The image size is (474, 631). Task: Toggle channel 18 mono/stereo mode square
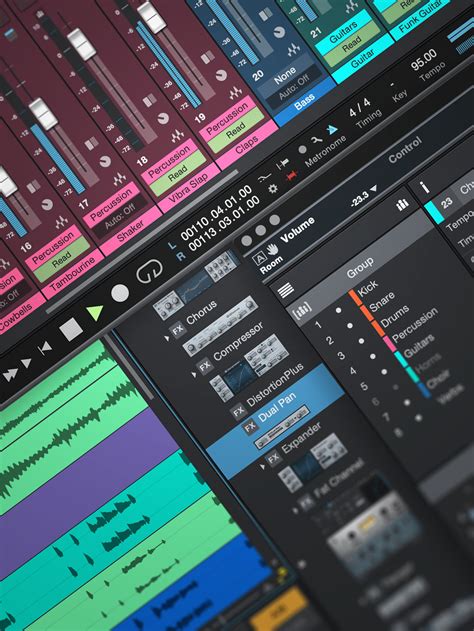[149, 100]
